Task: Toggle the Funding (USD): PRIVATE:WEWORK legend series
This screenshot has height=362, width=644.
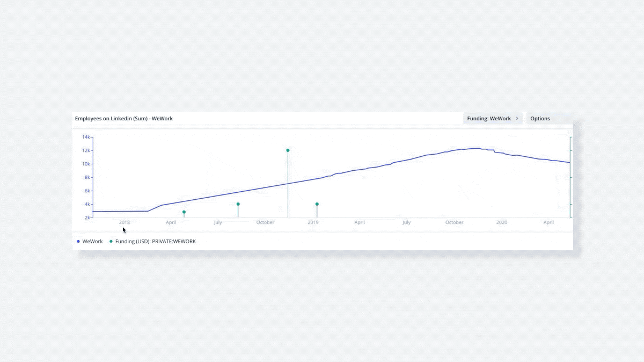Action: [x=153, y=242]
